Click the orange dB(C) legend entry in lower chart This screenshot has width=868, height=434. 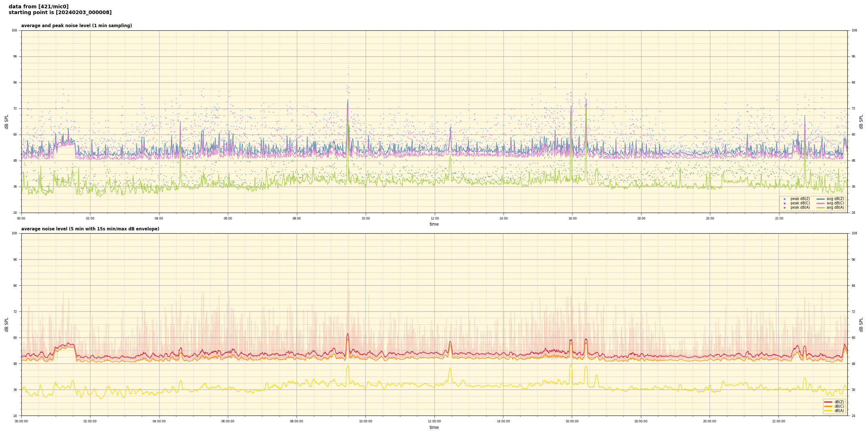click(828, 406)
